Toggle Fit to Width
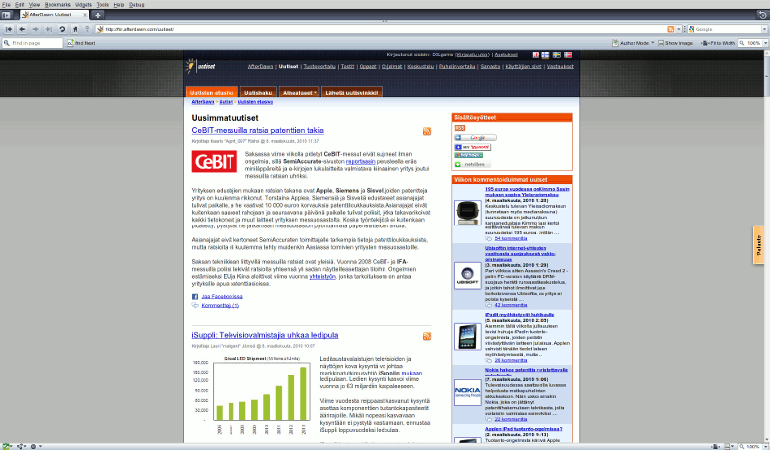The height and width of the screenshot is (450, 770). click(x=718, y=43)
